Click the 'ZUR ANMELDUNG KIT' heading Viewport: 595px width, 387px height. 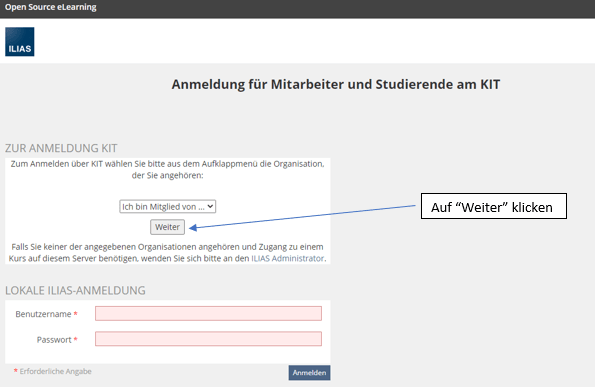point(61,148)
